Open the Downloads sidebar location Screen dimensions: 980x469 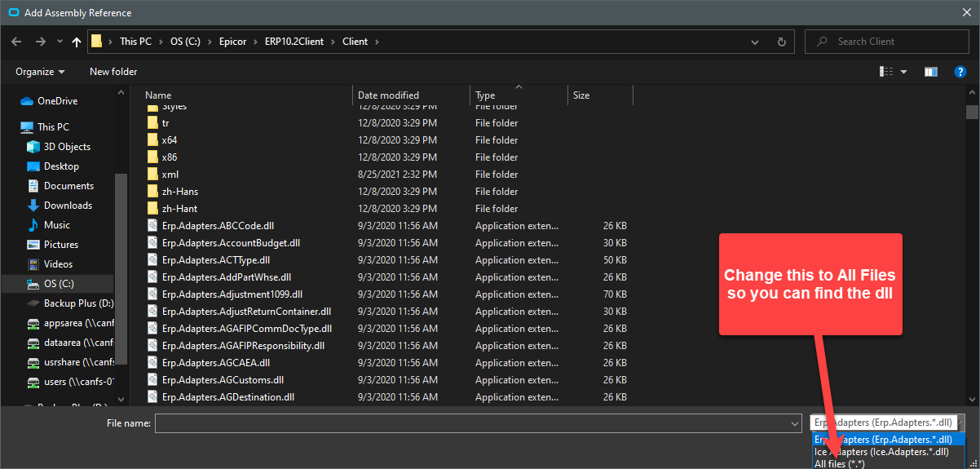(x=68, y=206)
